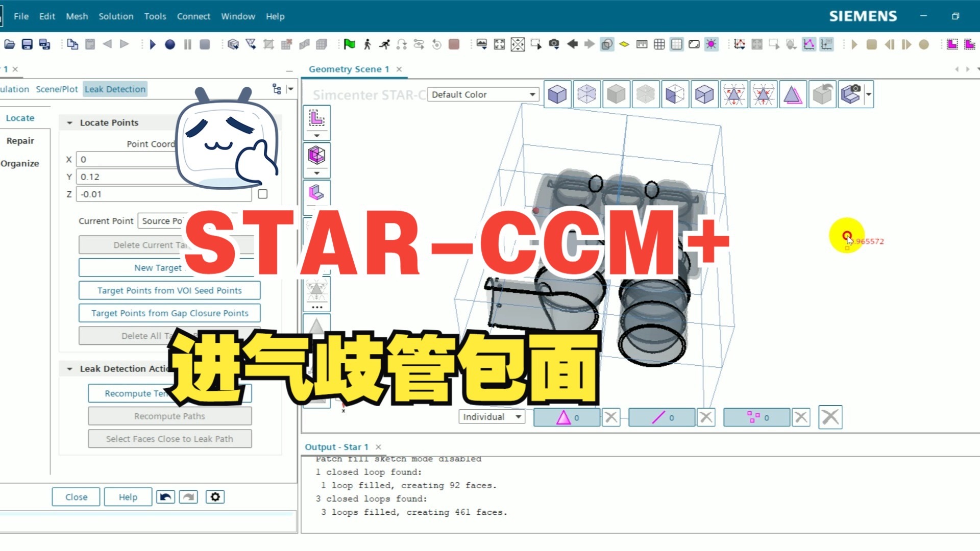Click the half-shaded cube display icon

coord(675,94)
